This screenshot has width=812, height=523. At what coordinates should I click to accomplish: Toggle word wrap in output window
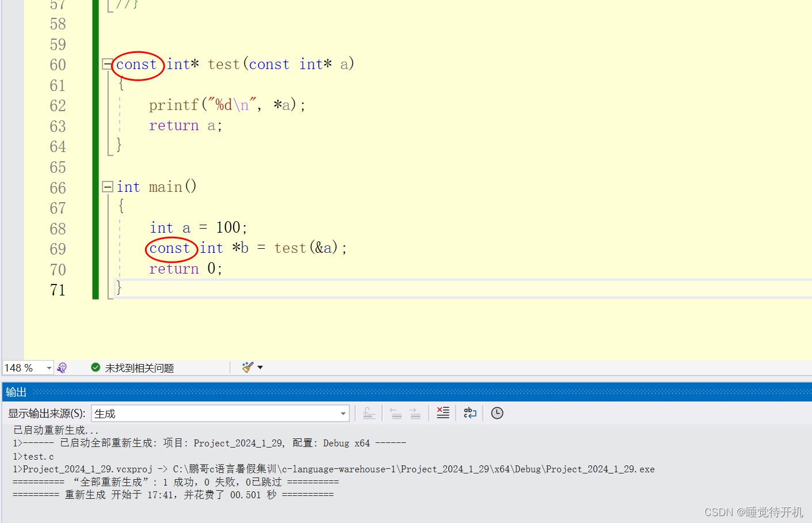pos(470,413)
